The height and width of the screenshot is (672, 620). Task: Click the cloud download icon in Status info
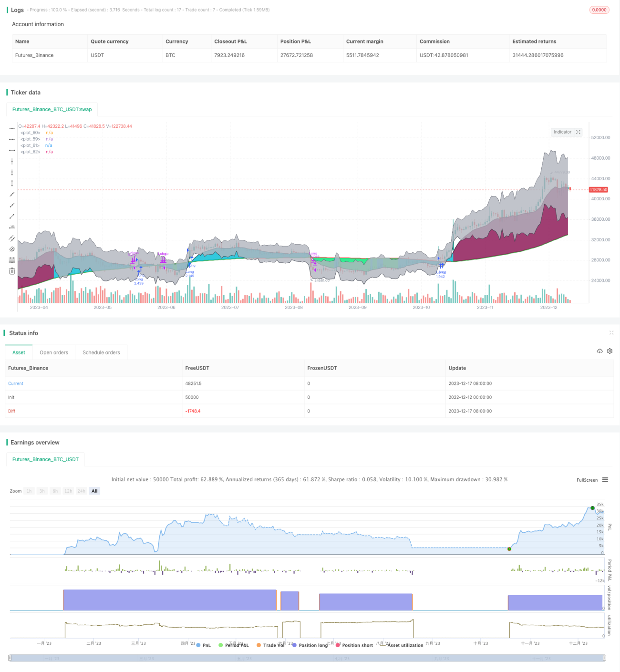(599, 351)
